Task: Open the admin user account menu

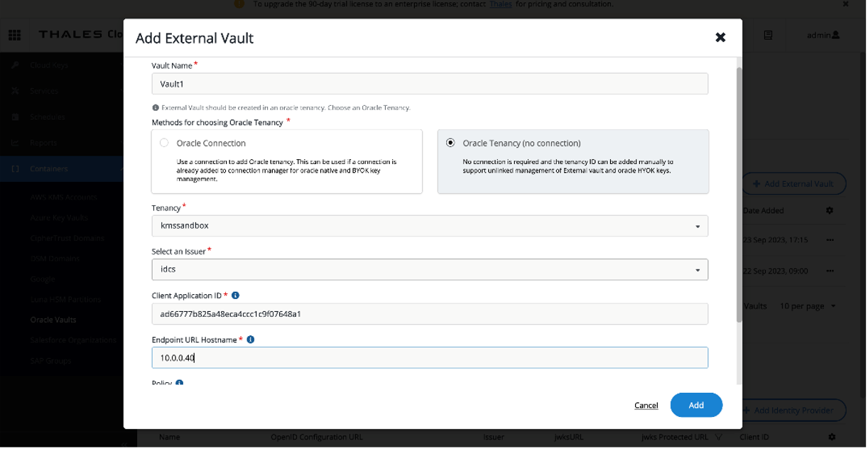Action: click(823, 35)
